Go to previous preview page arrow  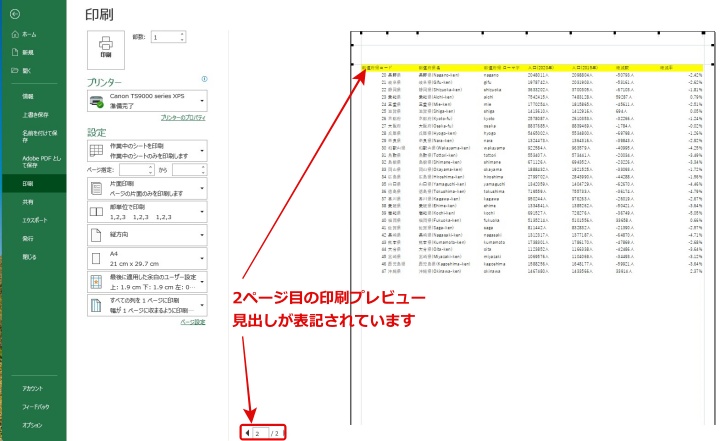(247, 433)
